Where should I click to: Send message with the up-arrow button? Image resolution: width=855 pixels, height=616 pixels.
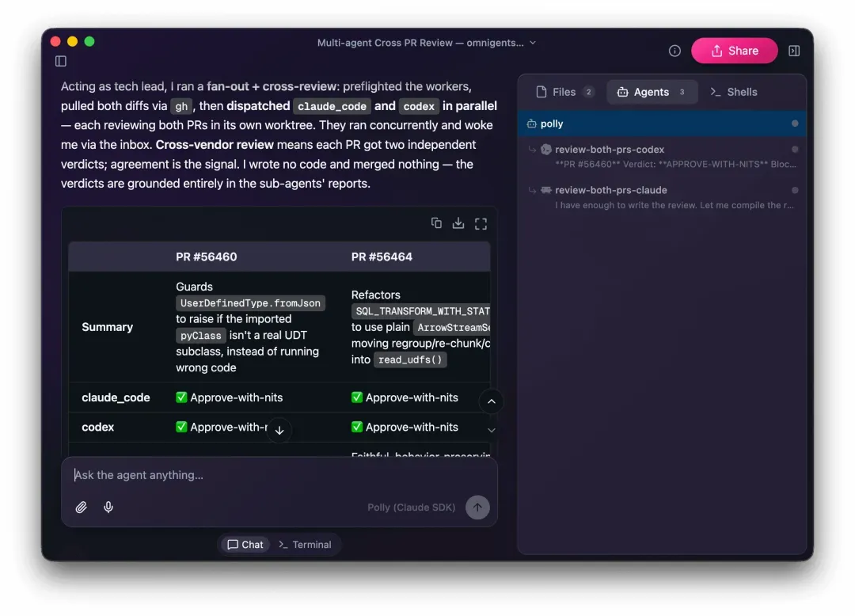[x=477, y=508]
